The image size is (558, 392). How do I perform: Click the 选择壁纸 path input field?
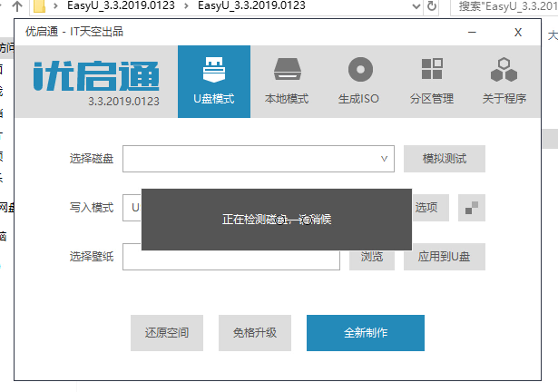pos(231,260)
